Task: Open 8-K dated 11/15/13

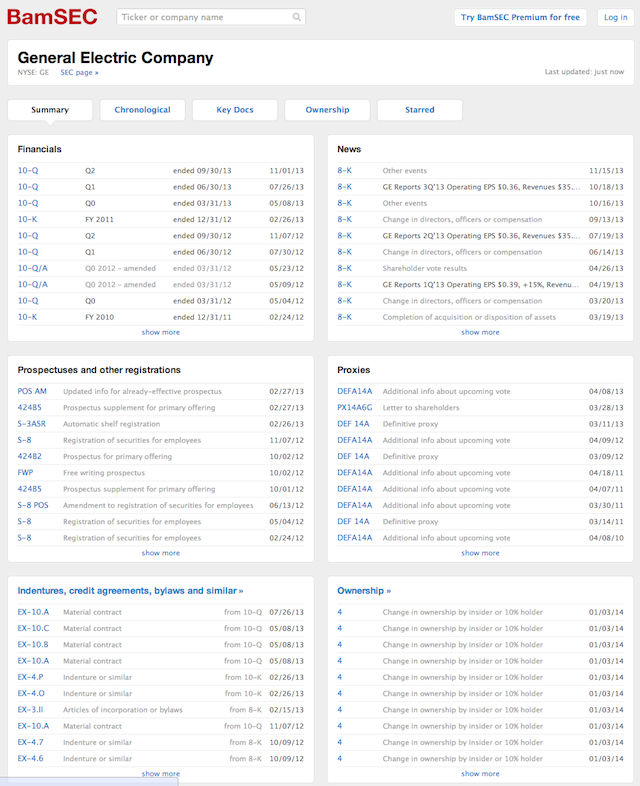Action: click(x=345, y=170)
